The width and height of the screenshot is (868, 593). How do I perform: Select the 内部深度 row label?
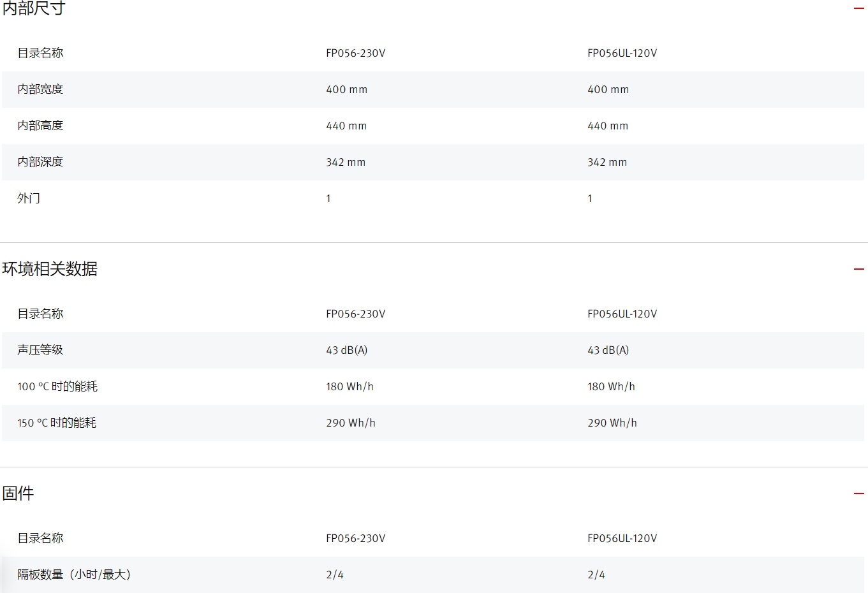pos(40,162)
